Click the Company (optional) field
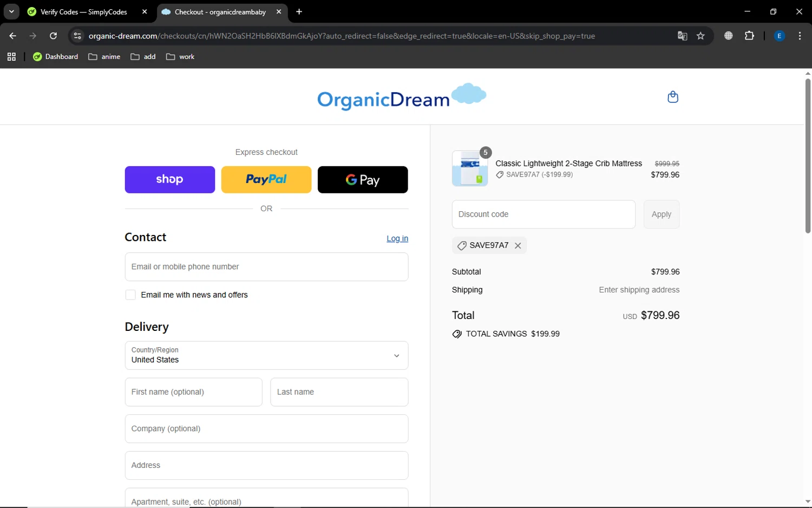 (266, 428)
